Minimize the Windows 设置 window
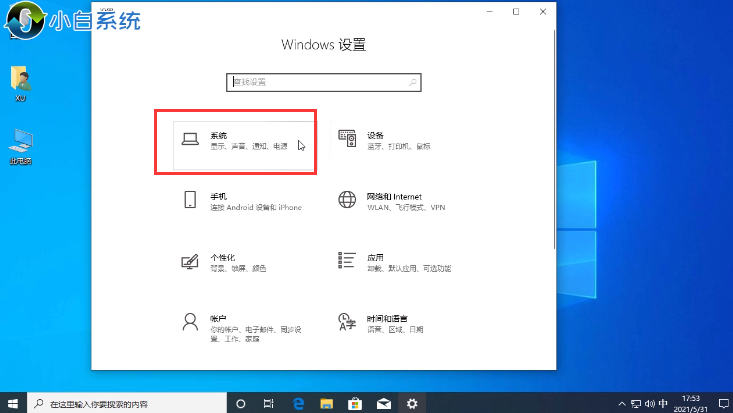 [x=489, y=12]
